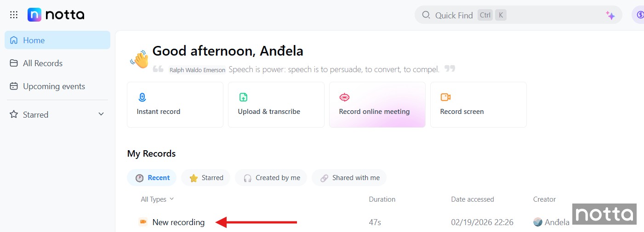
Task: Select the Shared with me tab
Action: (349, 177)
